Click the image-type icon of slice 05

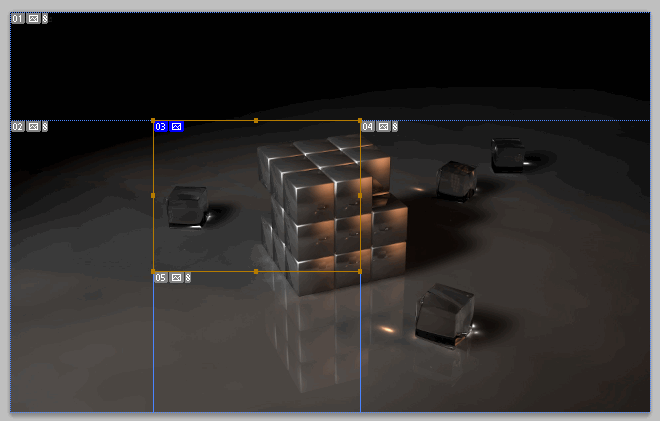(x=176, y=277)
